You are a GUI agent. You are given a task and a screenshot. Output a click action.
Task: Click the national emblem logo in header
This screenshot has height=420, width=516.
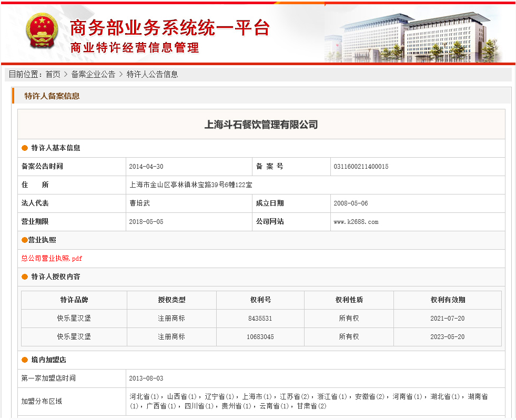click(42, 31)
